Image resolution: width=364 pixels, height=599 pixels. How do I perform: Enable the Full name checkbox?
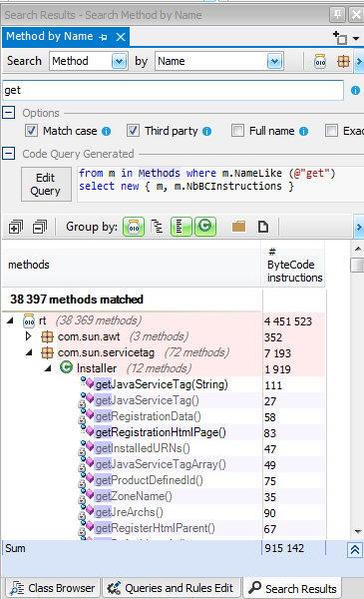tap(237, 131)
